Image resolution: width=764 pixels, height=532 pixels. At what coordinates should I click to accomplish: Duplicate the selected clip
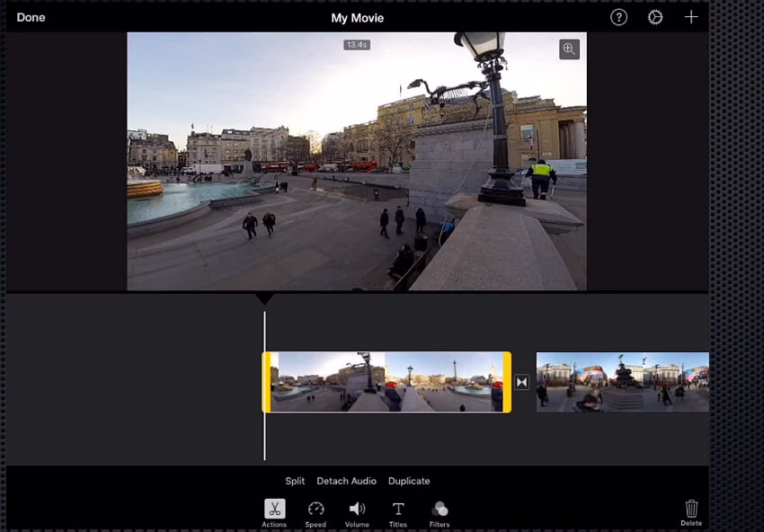[409, 481]
